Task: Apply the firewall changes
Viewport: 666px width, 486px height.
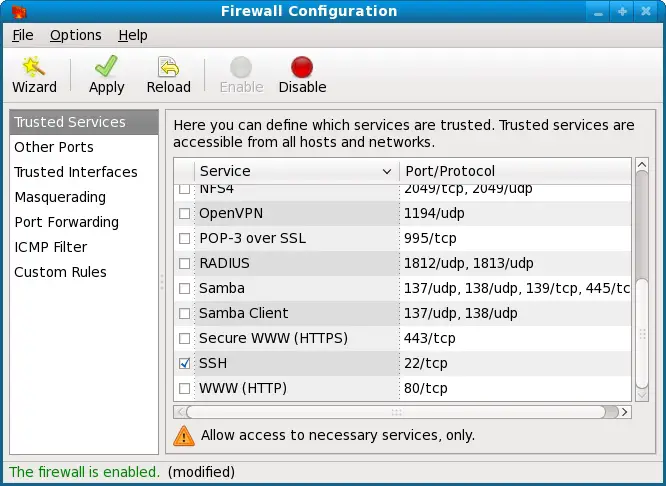Action: pos(106,74)
